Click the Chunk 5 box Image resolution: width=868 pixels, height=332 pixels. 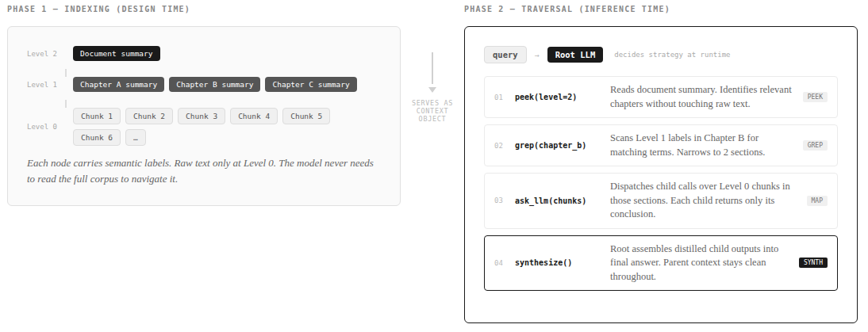click(306, 116)
